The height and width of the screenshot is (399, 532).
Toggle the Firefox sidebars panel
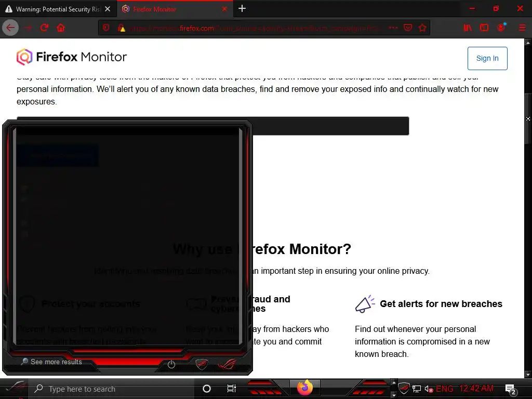[484, 28]
